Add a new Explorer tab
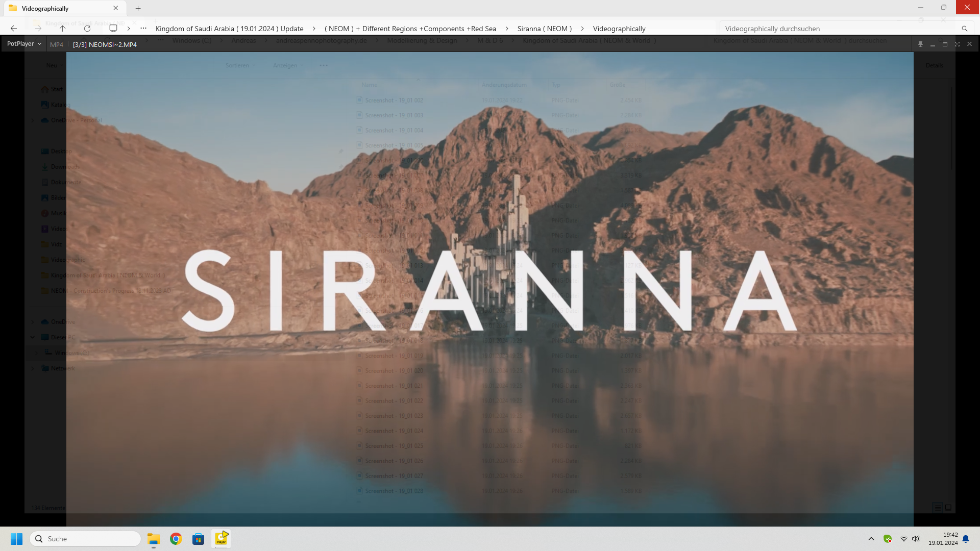 click(x=138, y=8)
